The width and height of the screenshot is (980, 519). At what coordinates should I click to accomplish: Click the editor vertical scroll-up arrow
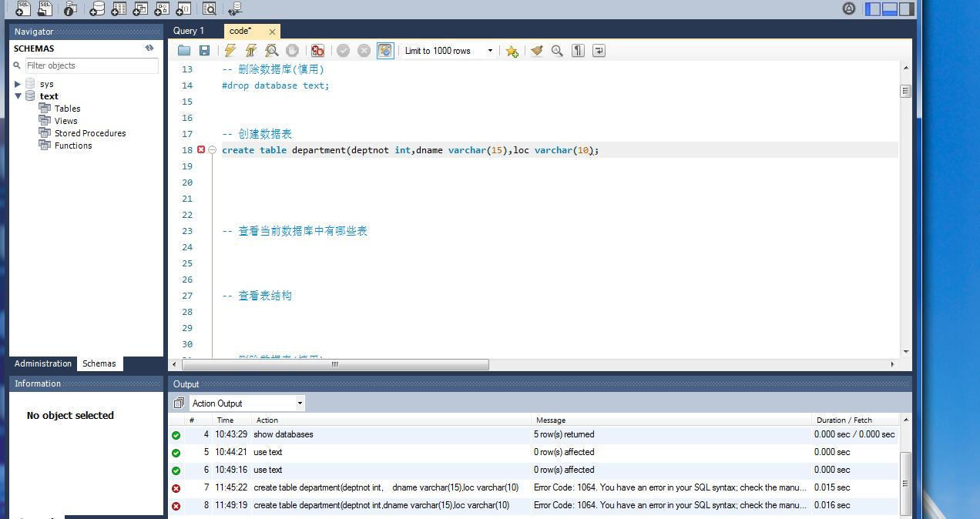coord(905,67)
